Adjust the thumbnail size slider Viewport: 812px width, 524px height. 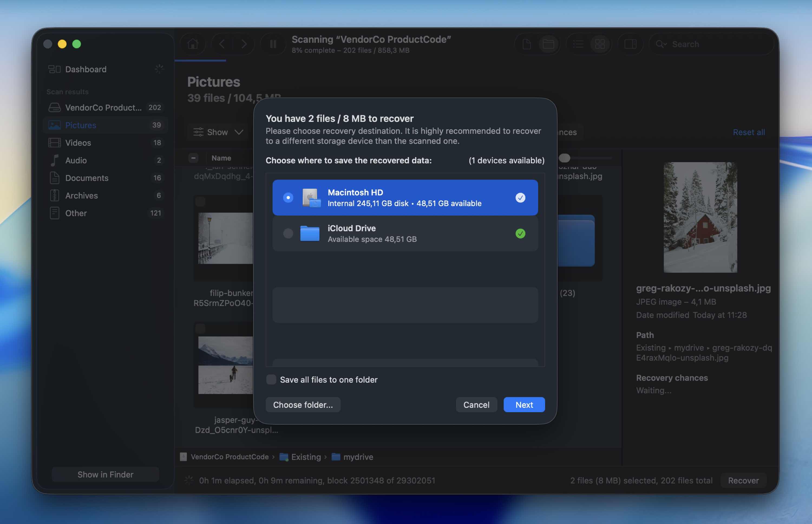point(564,158)
